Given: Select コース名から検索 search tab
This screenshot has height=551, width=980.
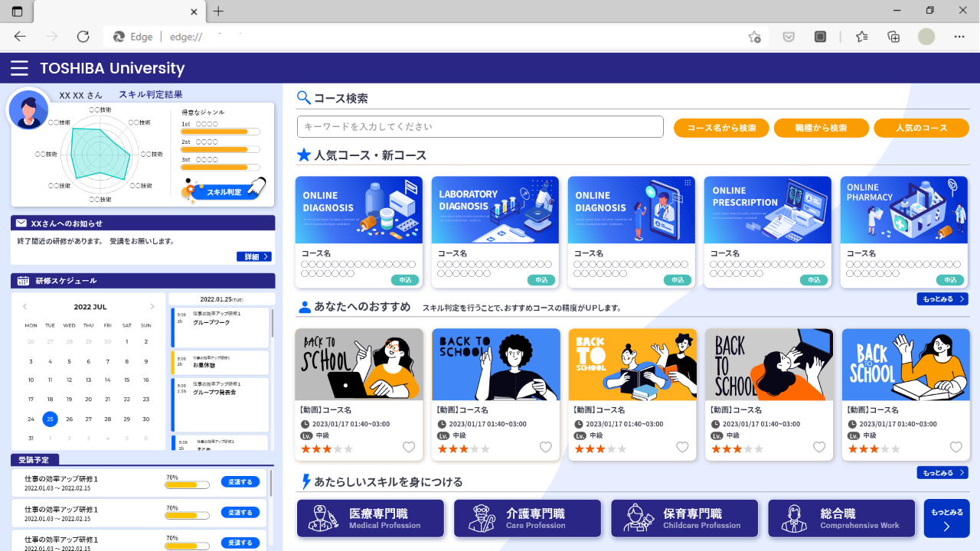Looking at the screenshot, I should pos(721,128).
